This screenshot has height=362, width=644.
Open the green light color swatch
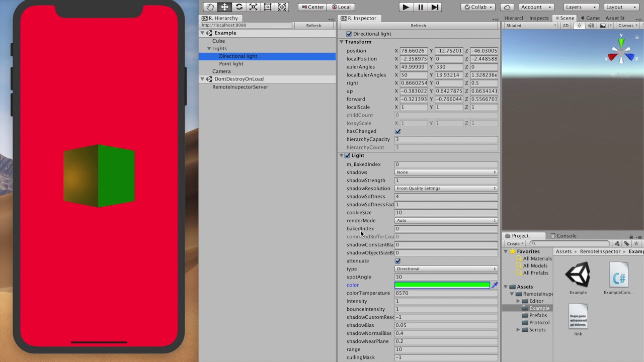[x=442, y=285]
